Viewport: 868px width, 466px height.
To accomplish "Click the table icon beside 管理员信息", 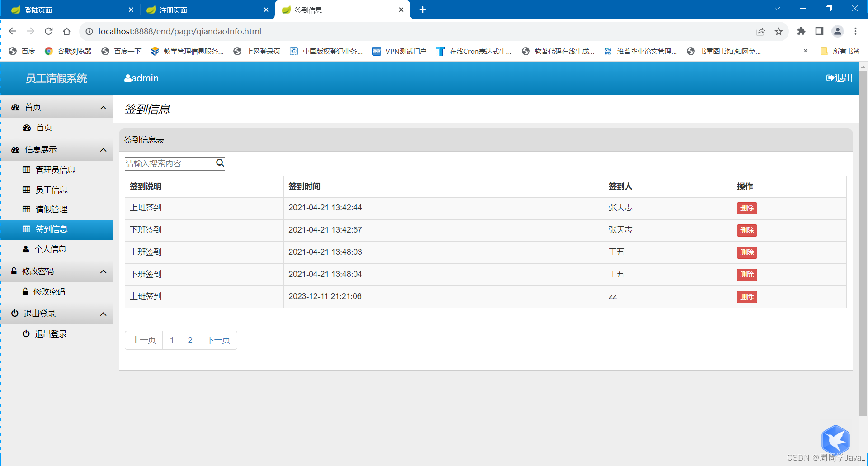I will tap(27, 170).
